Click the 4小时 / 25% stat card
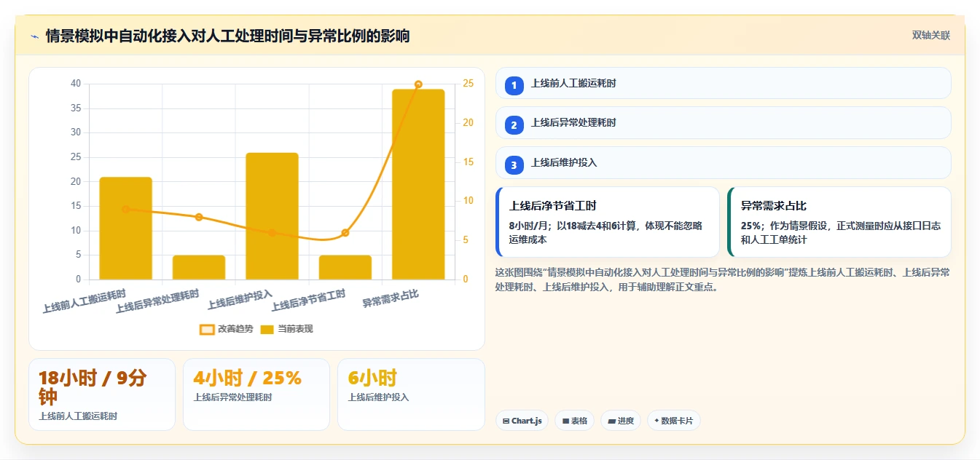 tap(256, 394)
